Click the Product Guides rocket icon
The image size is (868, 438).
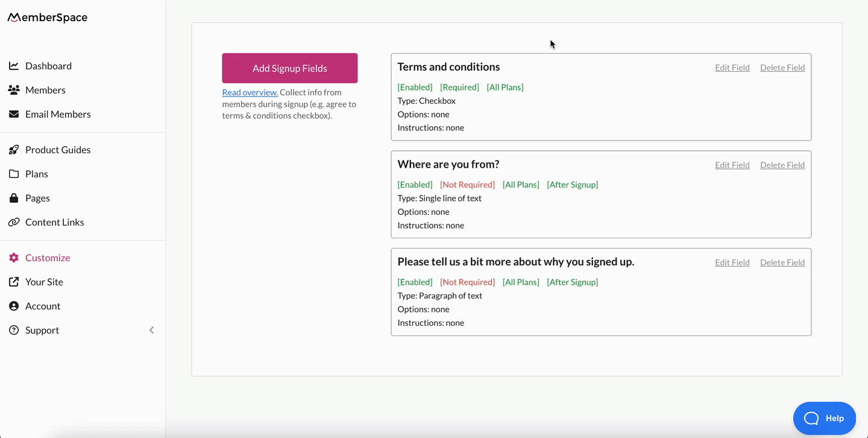coord(13,150)
